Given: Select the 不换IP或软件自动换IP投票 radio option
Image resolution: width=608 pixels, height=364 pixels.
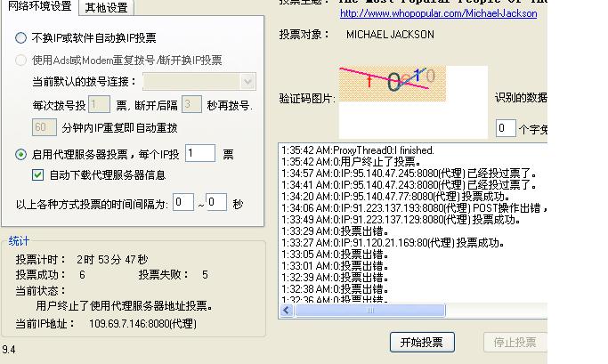Looking at the screenshot, I should pos(21,38).
